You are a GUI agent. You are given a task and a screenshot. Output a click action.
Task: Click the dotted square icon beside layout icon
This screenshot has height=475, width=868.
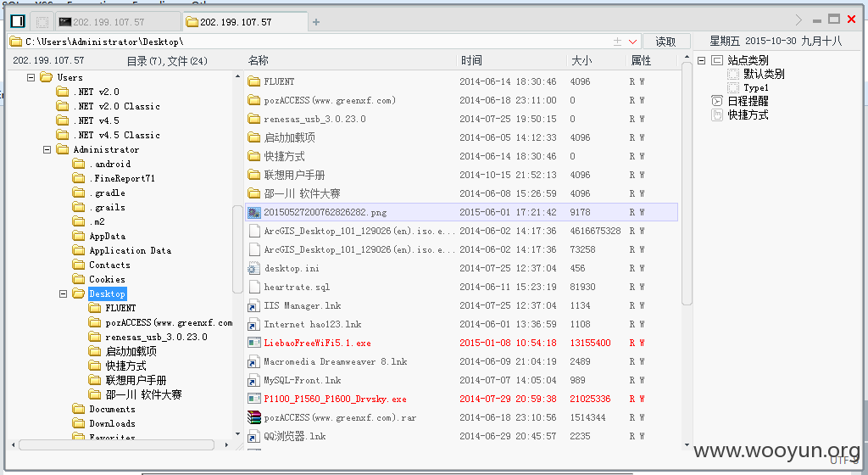tap(42, 22)
